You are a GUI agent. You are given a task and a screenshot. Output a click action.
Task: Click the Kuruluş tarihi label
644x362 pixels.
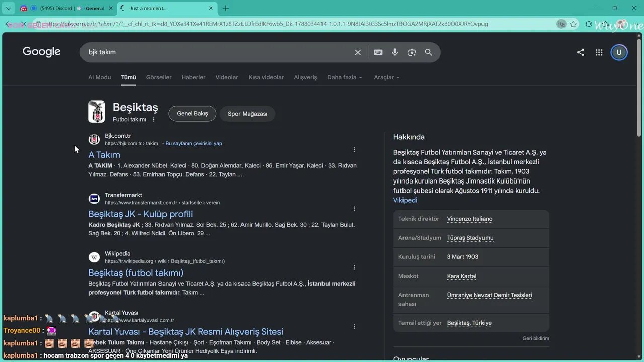coord(417,257)
